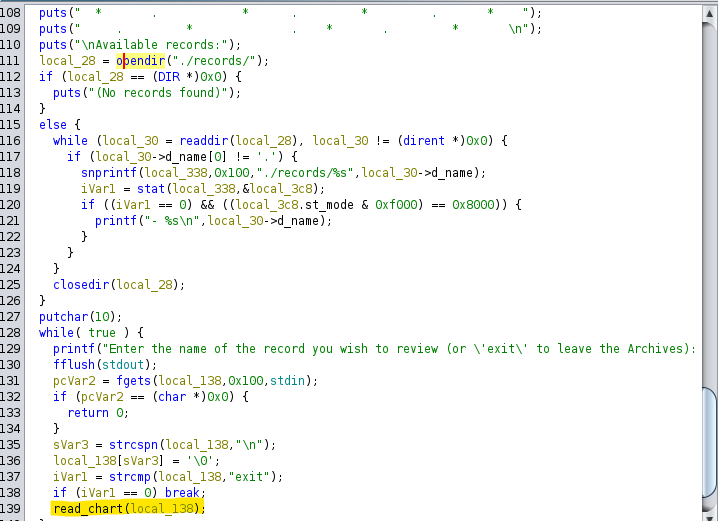The height and width of the screenshot is (521, 718).
Task: Click the constant 0xf000
Action: coord(396,205)
